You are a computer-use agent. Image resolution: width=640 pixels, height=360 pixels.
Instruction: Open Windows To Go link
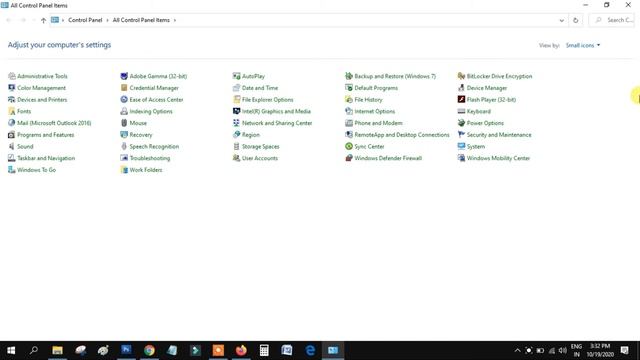tap(36, 170)
